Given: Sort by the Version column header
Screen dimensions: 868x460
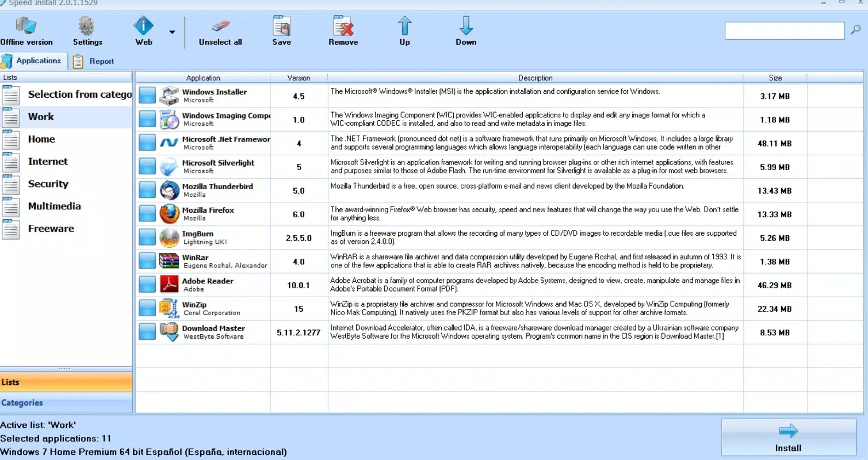Looking at the screenshot, I should (x=299, y=78).
